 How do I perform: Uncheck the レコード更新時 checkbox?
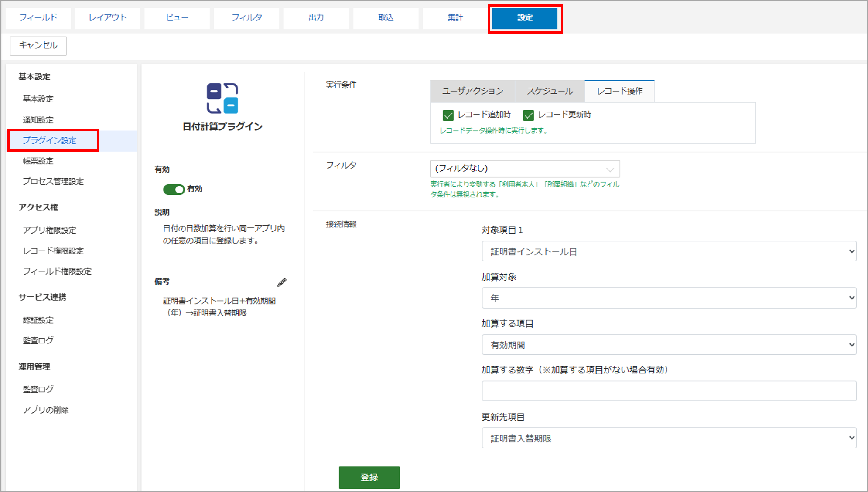tap(528, 115)
